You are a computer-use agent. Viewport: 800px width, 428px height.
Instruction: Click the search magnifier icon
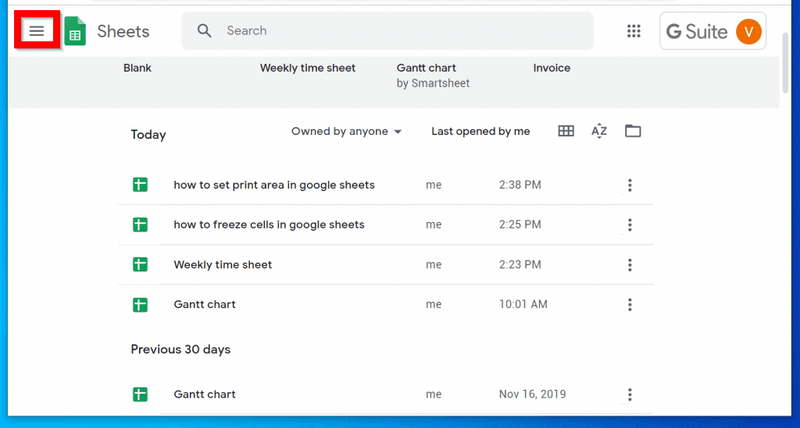(205, 31)
